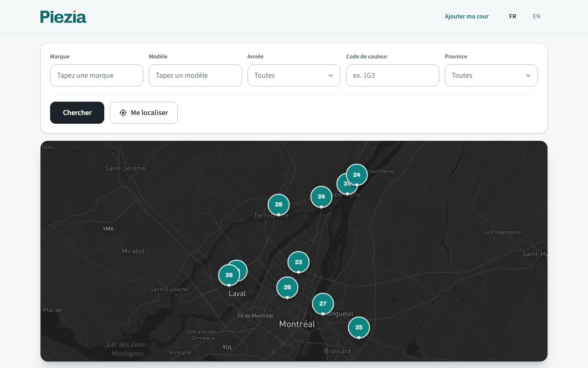Select map marker 25 near Brossard
The height and width of the screenshot is (368, 588).
click(x=359, y=328)
